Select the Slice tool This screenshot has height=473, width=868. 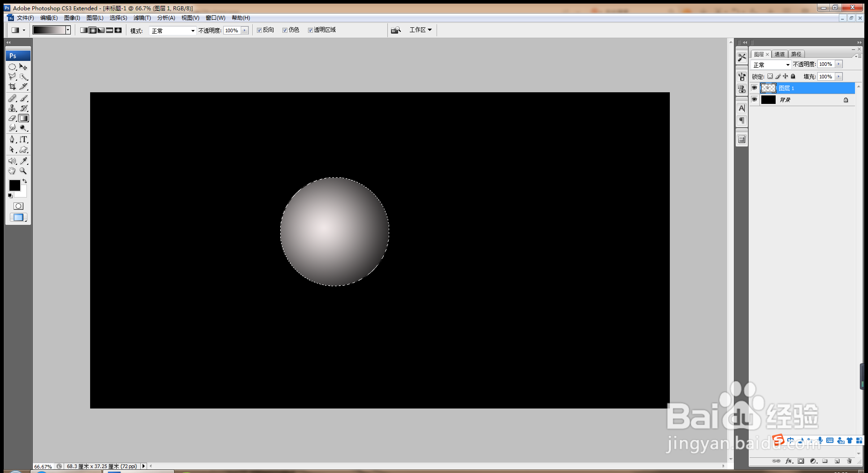click(23, 86)
